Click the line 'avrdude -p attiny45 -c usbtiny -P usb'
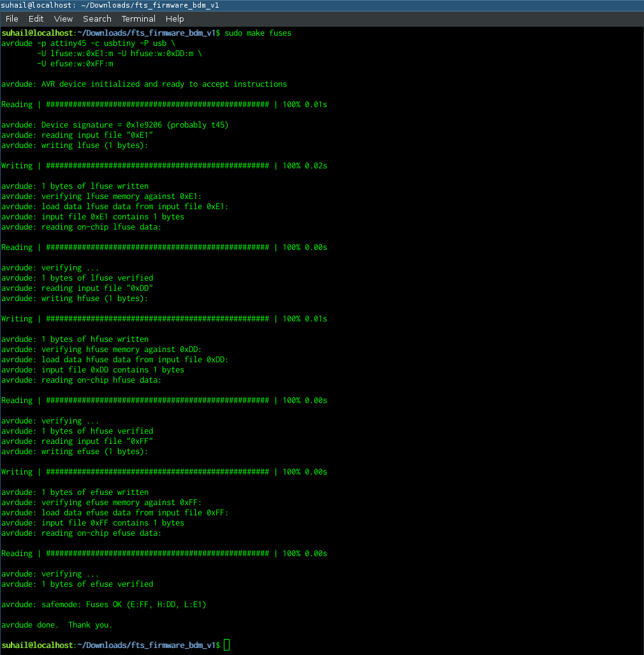 pos(88,43)
